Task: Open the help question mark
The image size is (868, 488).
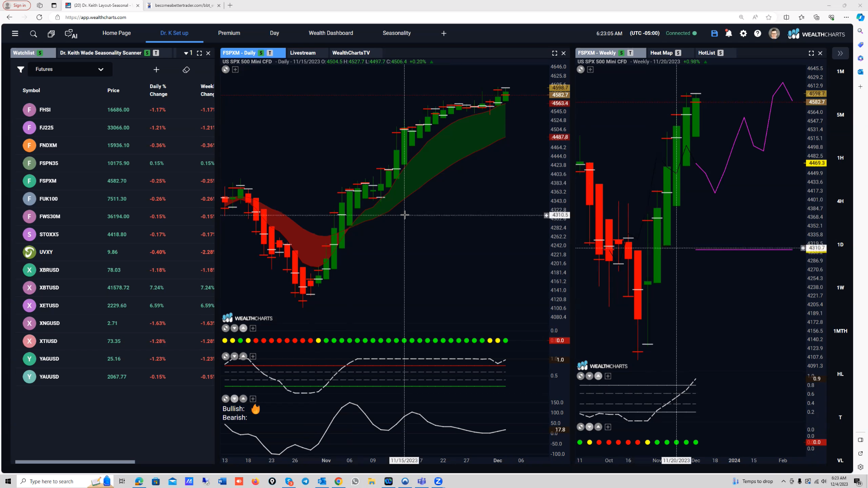Action: pos(758,33)
